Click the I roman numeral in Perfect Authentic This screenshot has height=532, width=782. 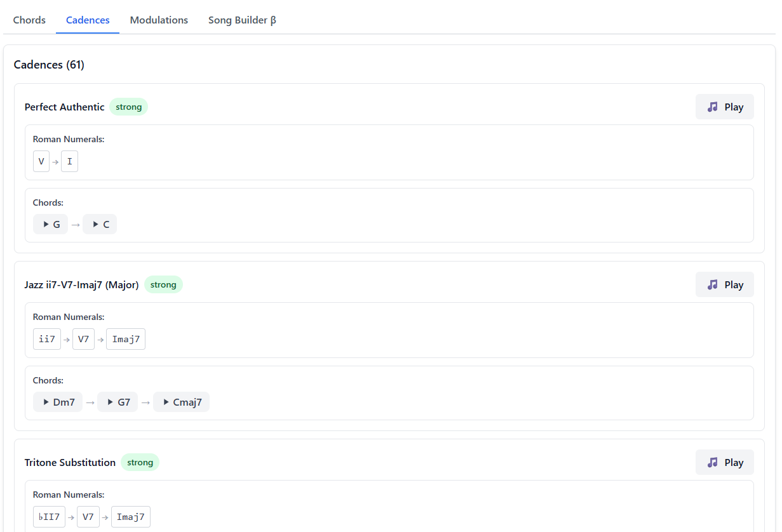[x=69, y=161]
